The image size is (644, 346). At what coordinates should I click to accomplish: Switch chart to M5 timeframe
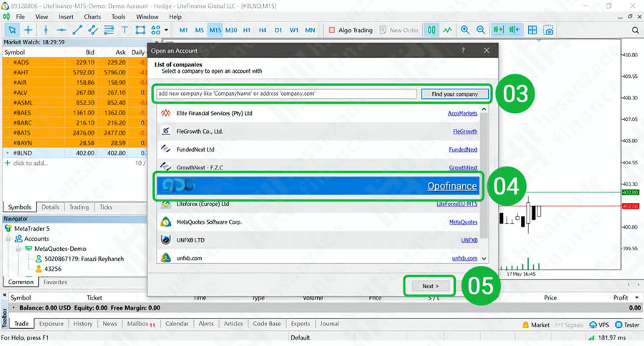(199, 30)
